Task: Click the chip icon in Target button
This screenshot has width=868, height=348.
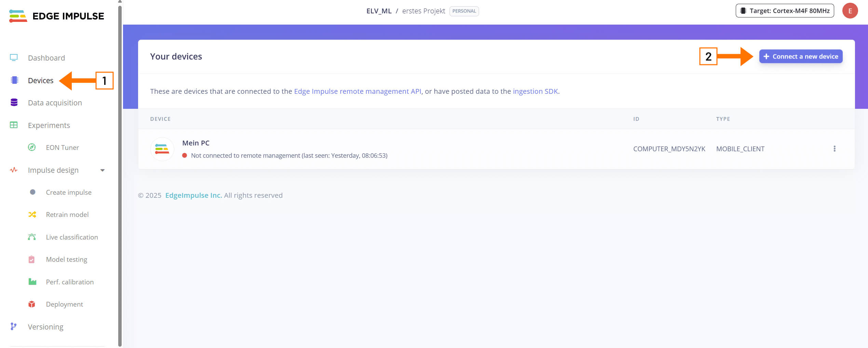Action: 743,11
